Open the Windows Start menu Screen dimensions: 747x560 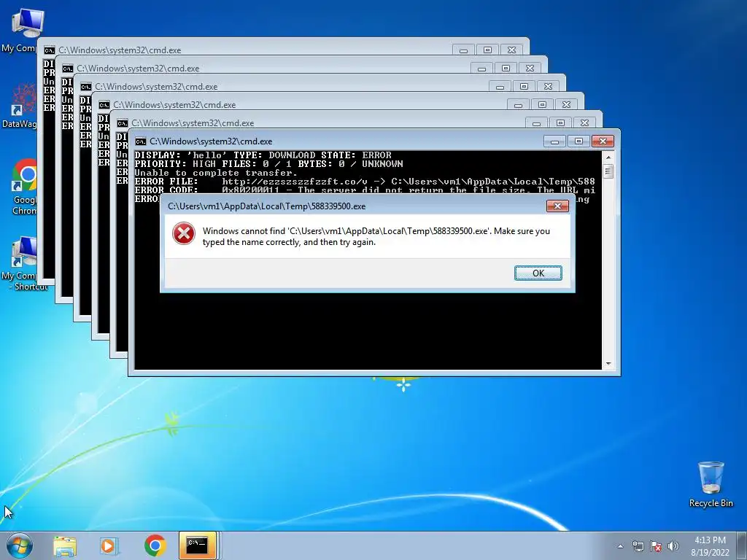19,545
